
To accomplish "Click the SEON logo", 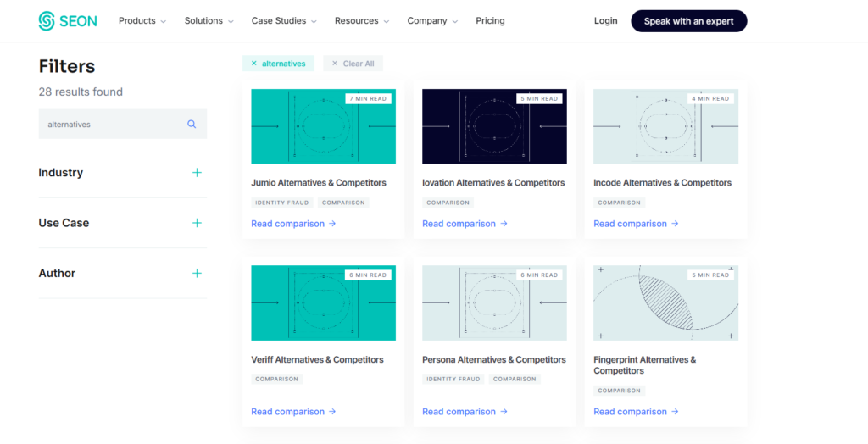I will [68, 21].
